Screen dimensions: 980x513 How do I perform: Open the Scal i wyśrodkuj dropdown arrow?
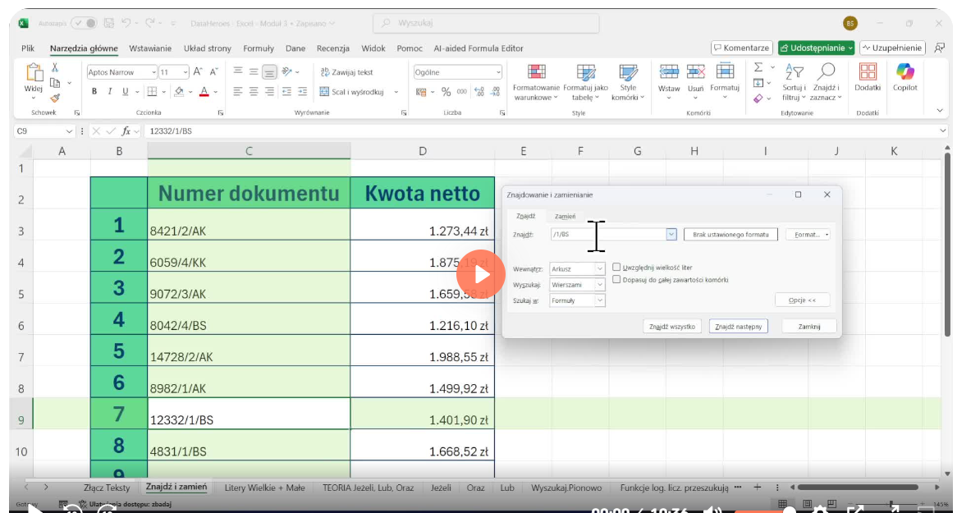point(396,92)
